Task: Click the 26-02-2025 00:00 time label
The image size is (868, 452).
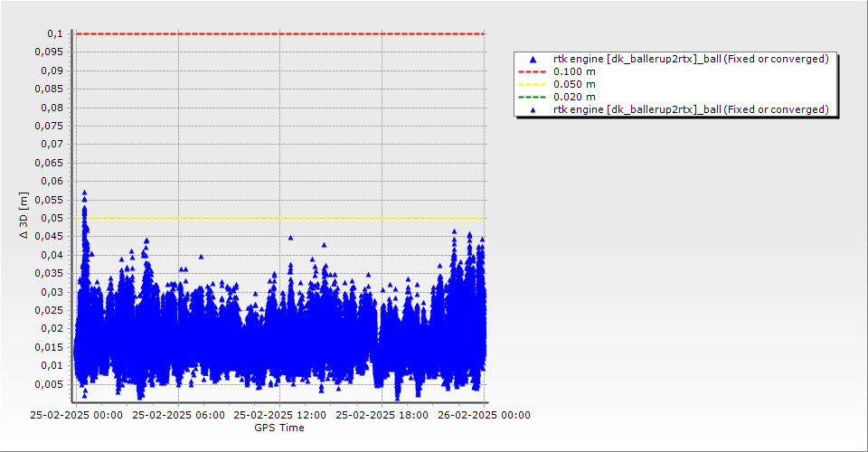Action: 484,415
